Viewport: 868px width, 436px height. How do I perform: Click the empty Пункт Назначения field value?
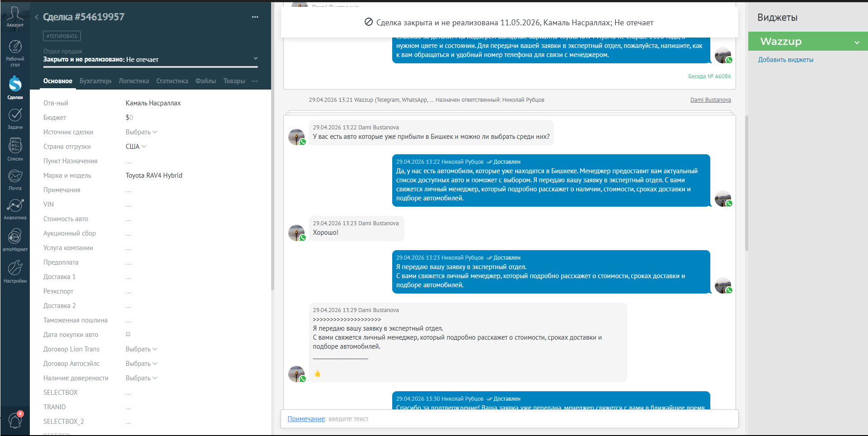(x=128, y=161)
